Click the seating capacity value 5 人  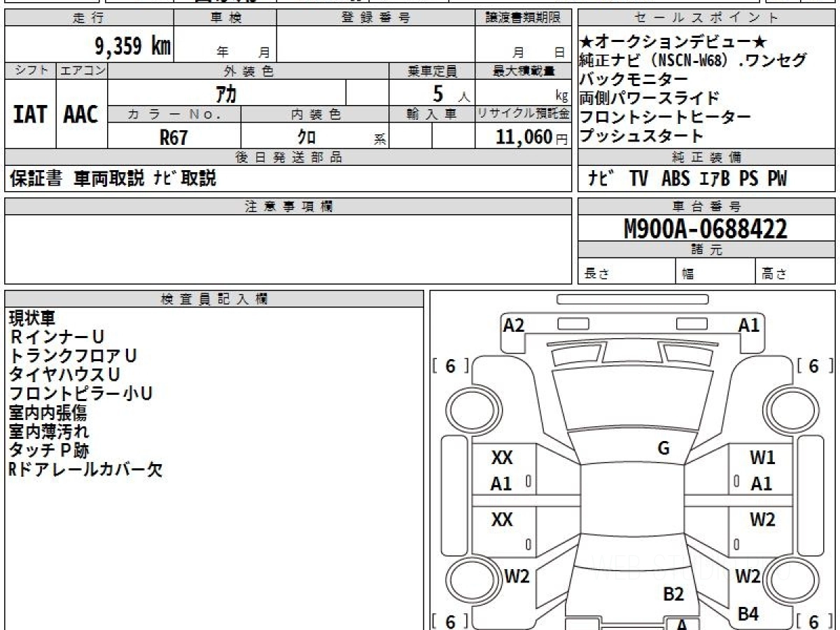[x=451, y=93]
